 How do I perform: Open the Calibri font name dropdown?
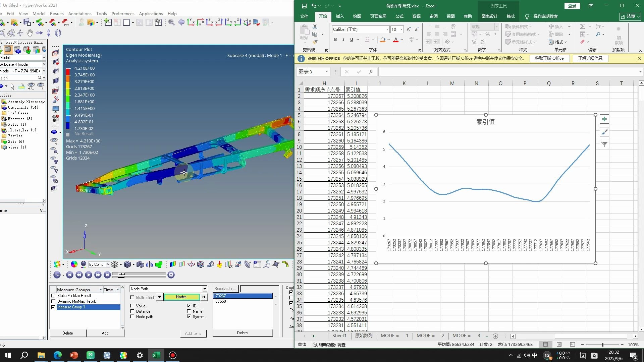pos(387,29)
